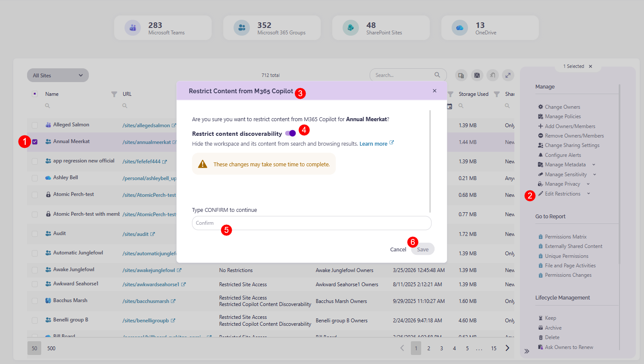This screenshot has height=364, width=644.
Task: Click the CONFIRM text input field
Action: 312,223
